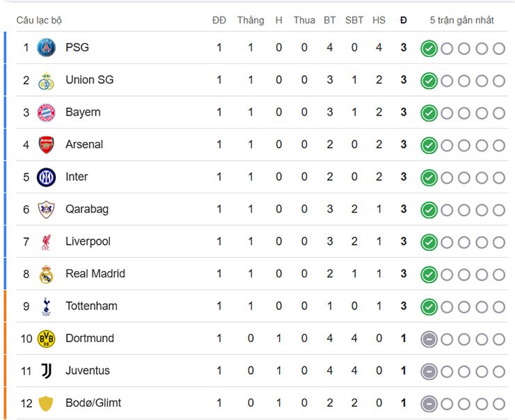
Task: Click the Arsenal crest icon
Action: pyautogui.click(x=46, y=145)
